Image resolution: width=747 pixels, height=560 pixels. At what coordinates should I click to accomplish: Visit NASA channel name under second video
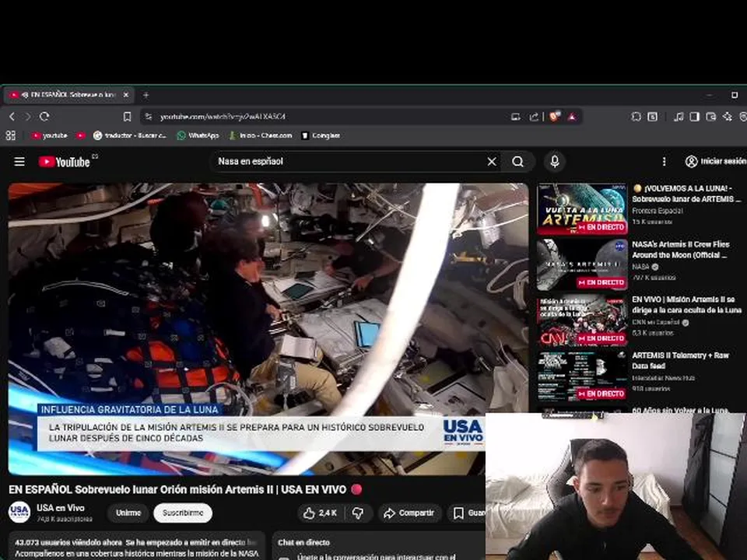(640, 267)
